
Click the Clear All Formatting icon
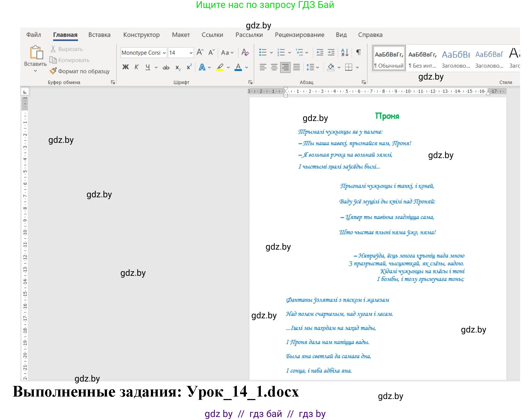[245, 52]
